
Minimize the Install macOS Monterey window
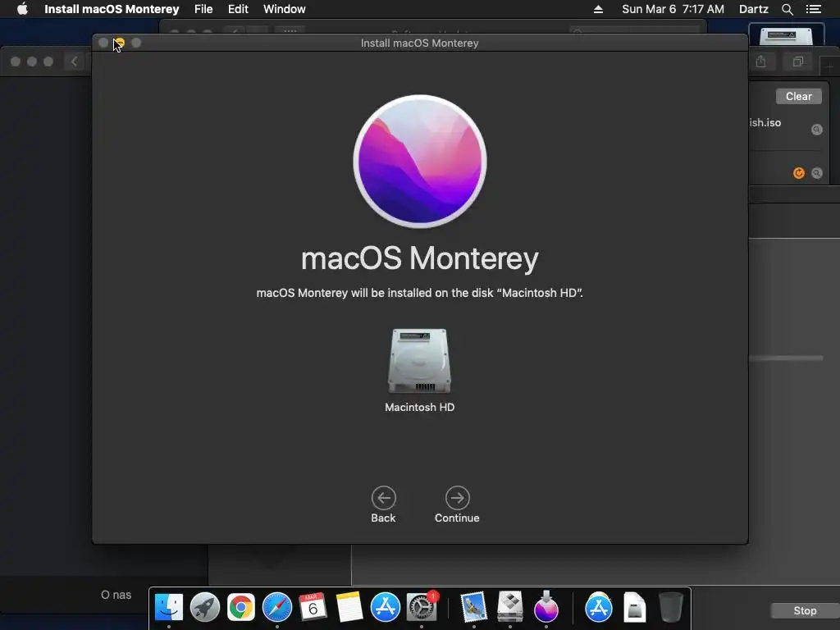120,43
